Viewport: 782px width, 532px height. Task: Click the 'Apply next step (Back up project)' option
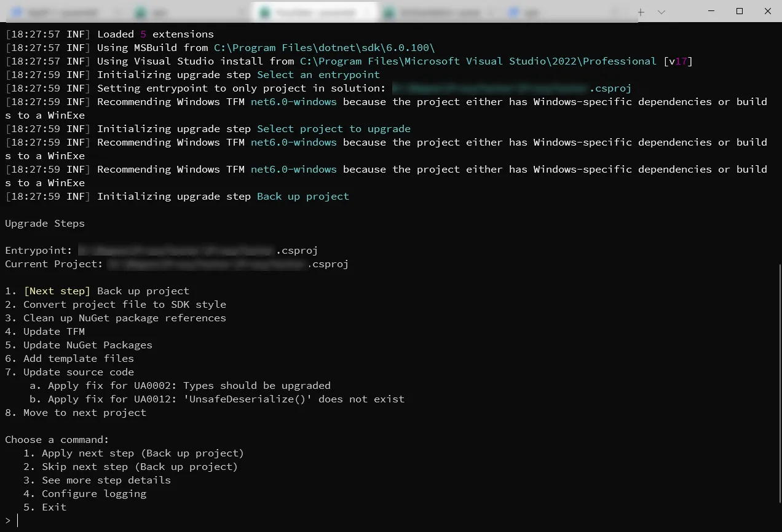point(143,453)
